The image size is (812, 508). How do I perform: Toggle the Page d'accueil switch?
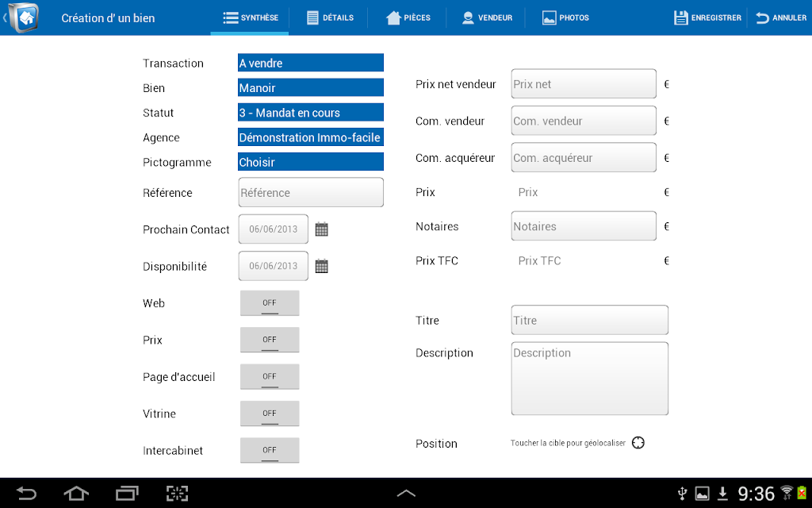[270, 376]
